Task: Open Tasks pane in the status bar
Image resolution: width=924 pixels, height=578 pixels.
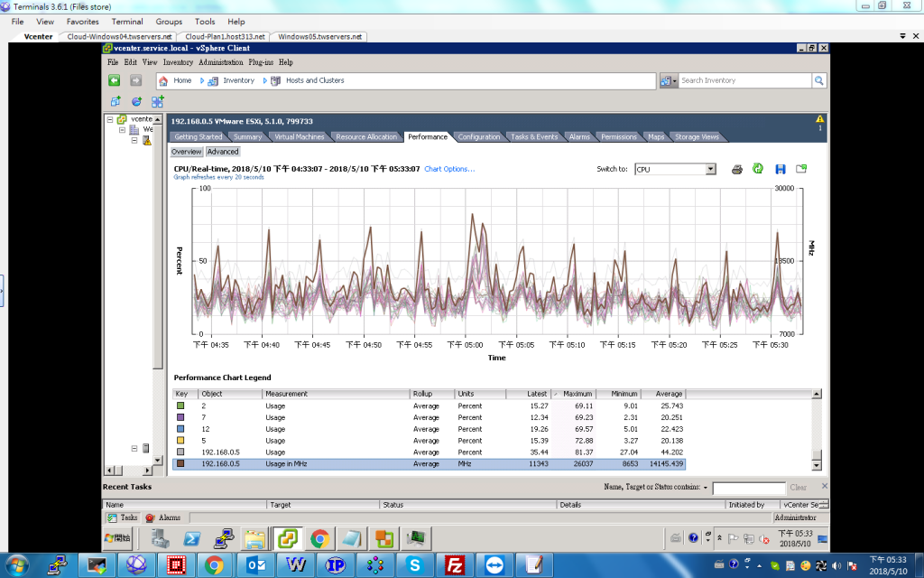Action: pyautogui.click(x=123, y=517)
